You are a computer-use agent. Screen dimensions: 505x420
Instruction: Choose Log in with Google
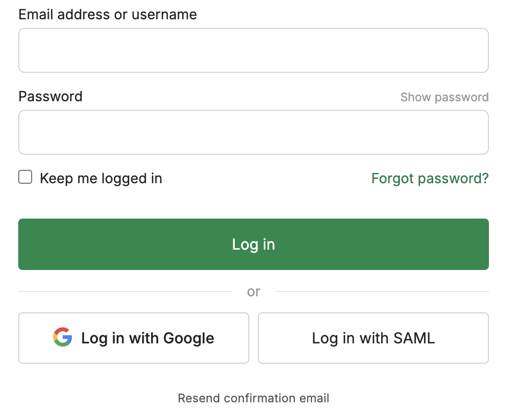click(133, 338)
